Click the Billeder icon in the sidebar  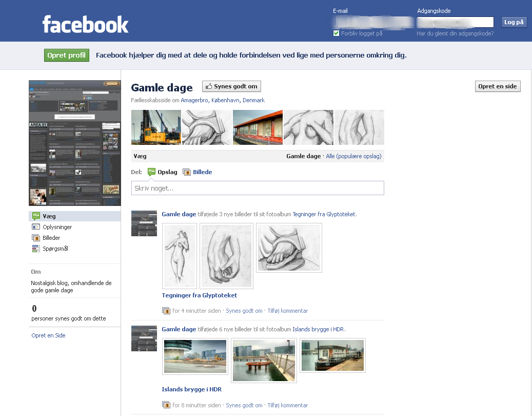36,238
